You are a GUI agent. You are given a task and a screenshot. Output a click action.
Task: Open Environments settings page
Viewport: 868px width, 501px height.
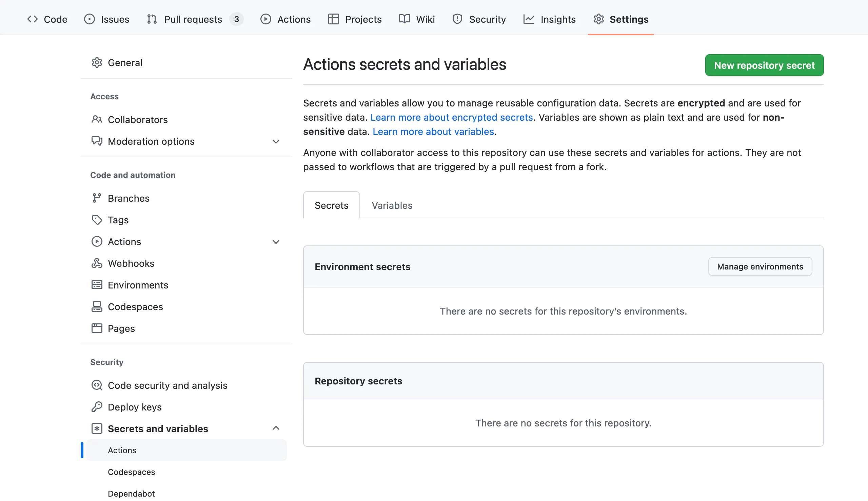tap(186, 285)
